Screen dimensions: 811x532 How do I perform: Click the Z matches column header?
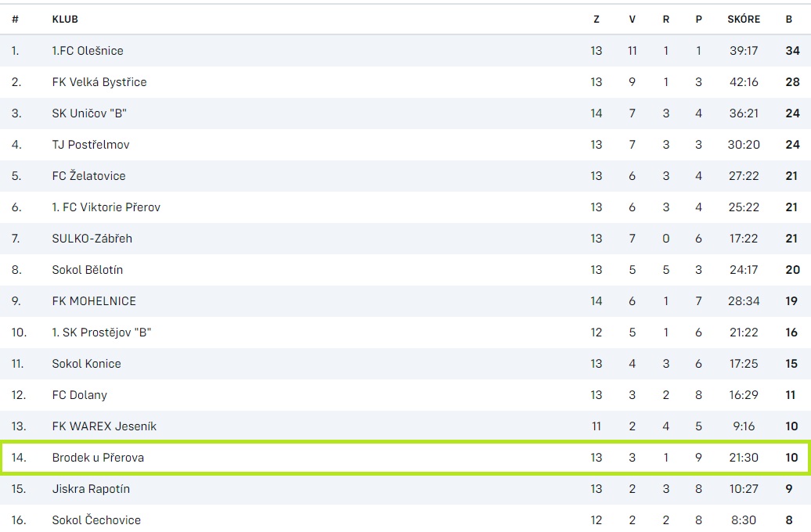597,19
